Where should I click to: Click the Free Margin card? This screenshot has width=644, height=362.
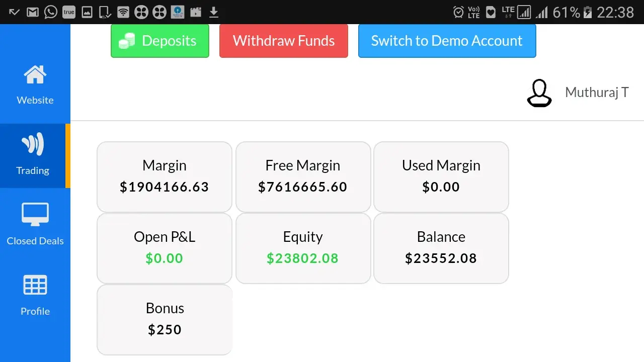click(x=303, y=176)
